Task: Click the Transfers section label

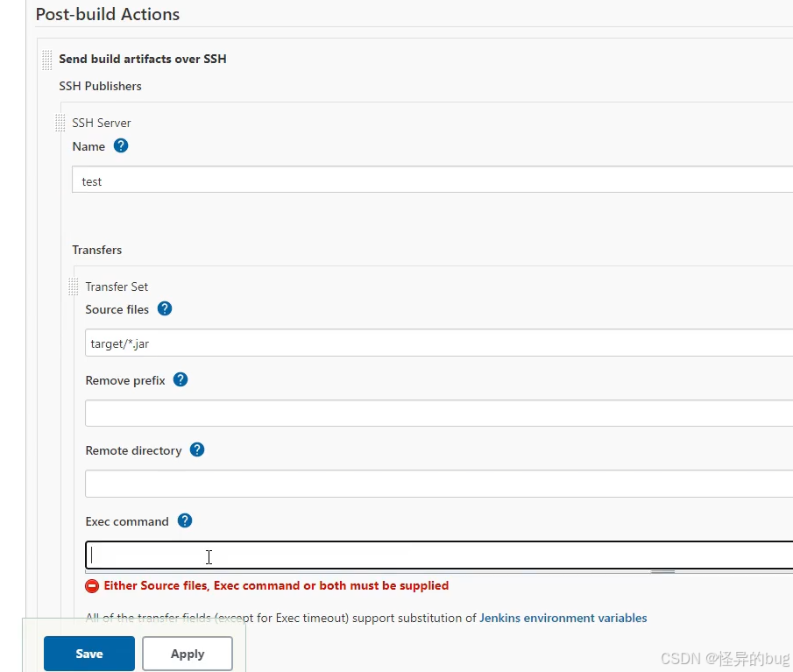Action: [x=97, y=251]
